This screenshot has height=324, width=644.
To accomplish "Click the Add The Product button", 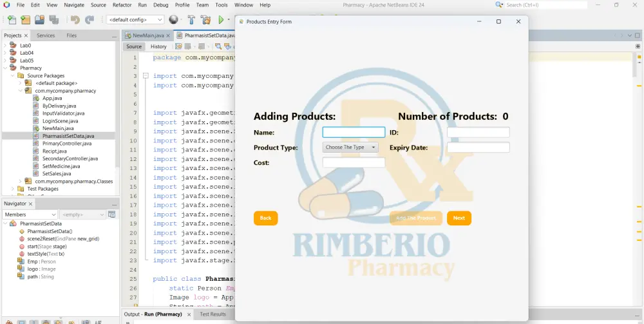I will (416, 218).
